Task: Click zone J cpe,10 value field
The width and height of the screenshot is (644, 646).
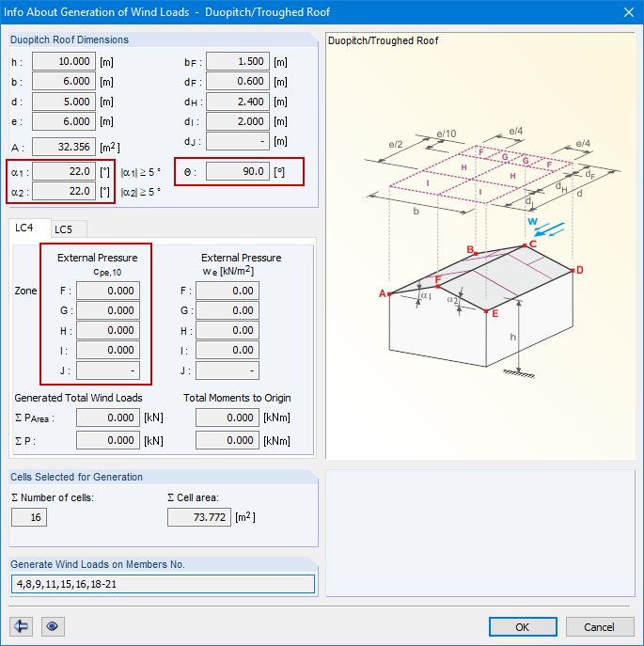Action: (108, 370)
